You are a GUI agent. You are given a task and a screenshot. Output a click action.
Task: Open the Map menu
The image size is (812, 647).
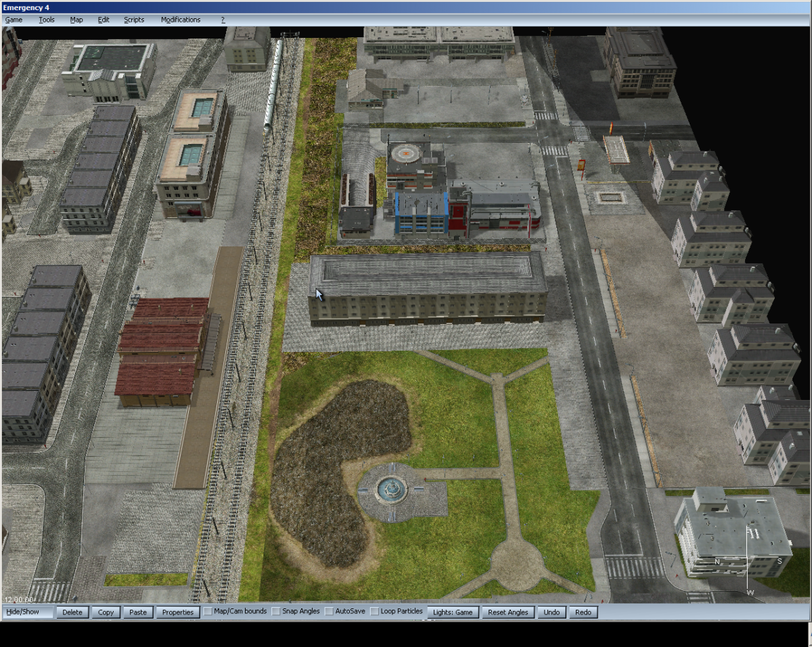click(x=76, y=20)
